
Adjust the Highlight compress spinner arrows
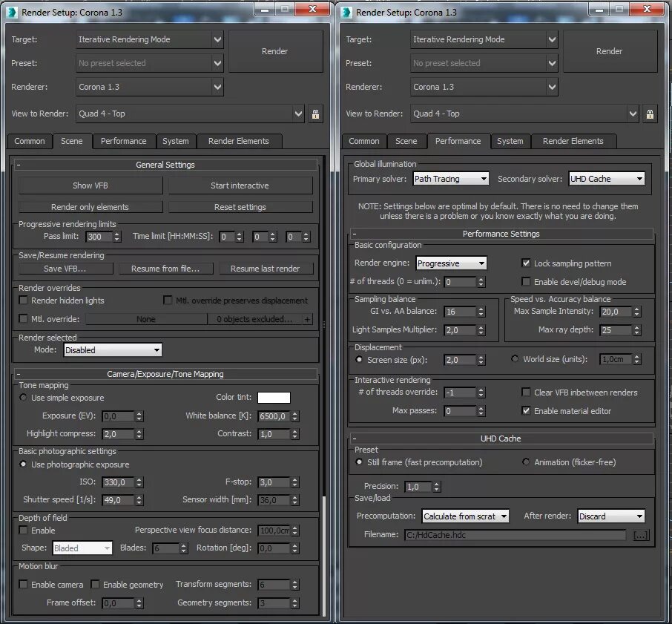(139, 434)
